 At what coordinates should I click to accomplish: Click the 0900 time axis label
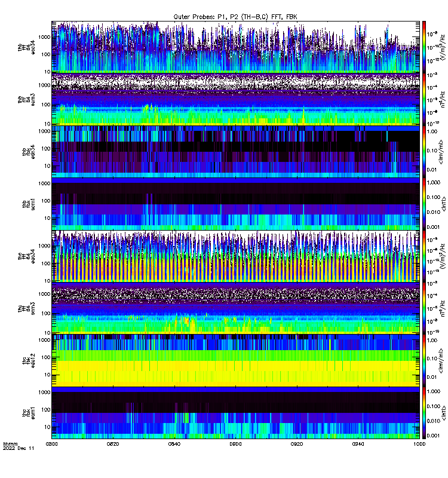coord(235,444)
